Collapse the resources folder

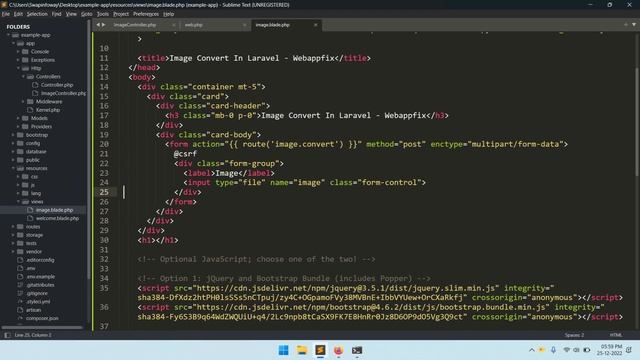(x=13, y=168)
